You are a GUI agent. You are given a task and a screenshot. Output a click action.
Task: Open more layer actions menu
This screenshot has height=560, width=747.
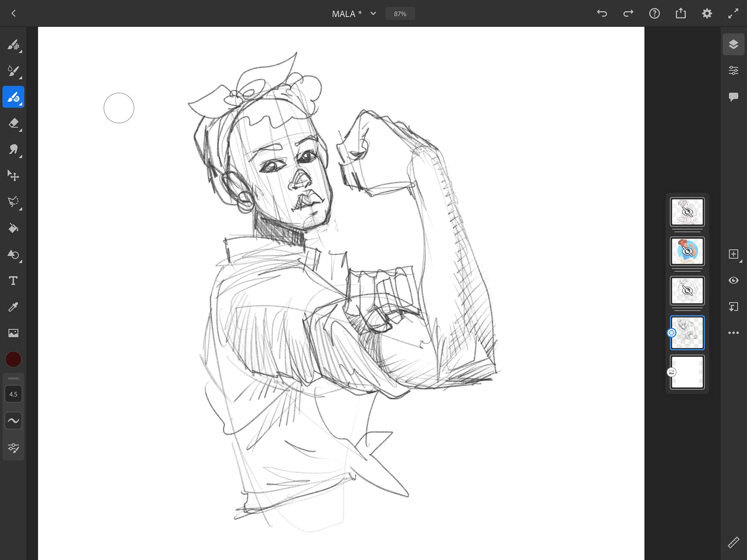[733, 333]
